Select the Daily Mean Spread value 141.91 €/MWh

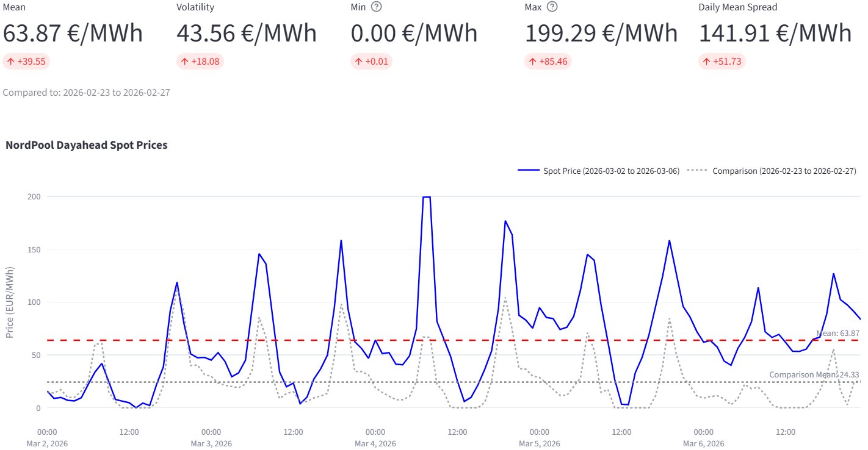click(775, 33)
